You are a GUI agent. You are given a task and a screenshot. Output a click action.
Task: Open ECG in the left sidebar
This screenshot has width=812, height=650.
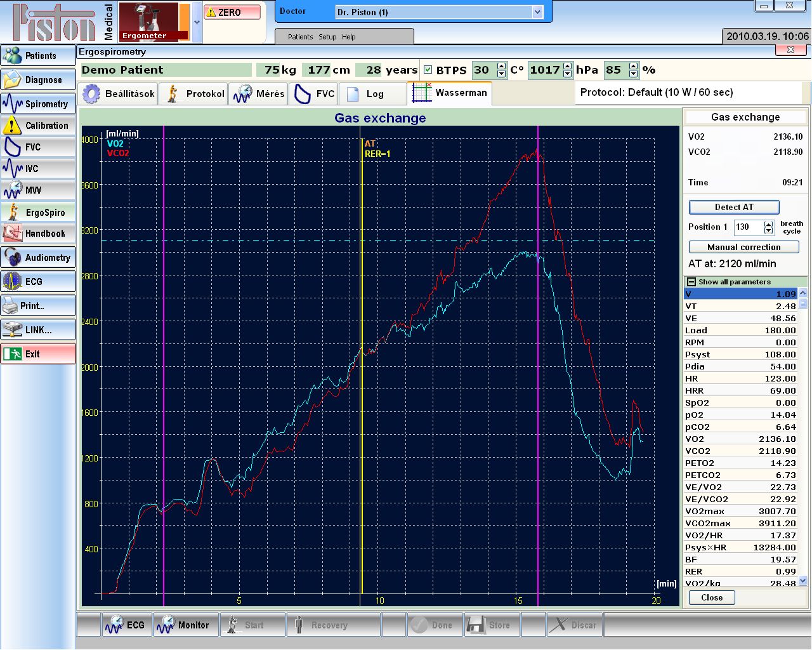pos(38,281)
